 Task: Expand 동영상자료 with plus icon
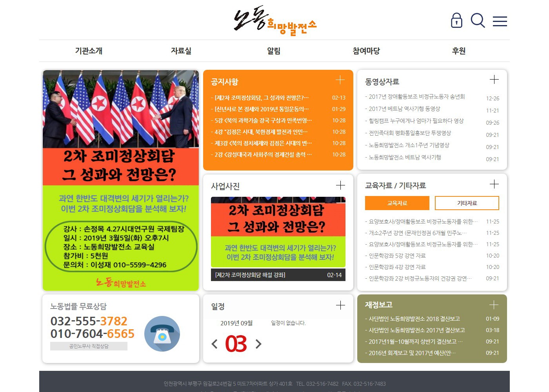[494, 80]
